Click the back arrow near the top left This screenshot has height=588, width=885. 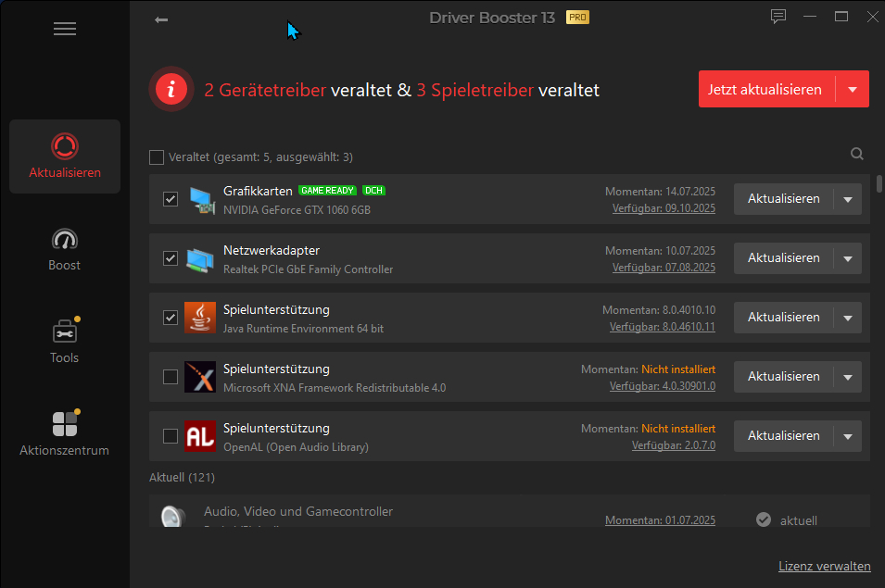160,19
